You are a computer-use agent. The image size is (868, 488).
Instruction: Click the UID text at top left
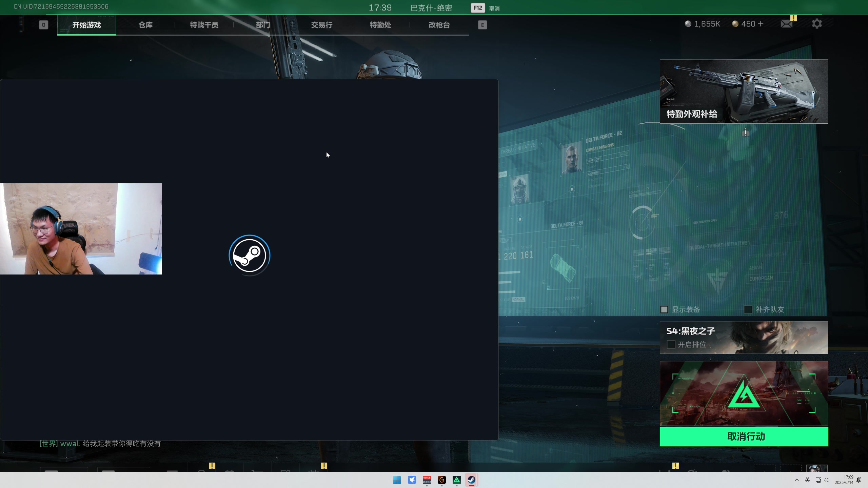pos(61,7)
